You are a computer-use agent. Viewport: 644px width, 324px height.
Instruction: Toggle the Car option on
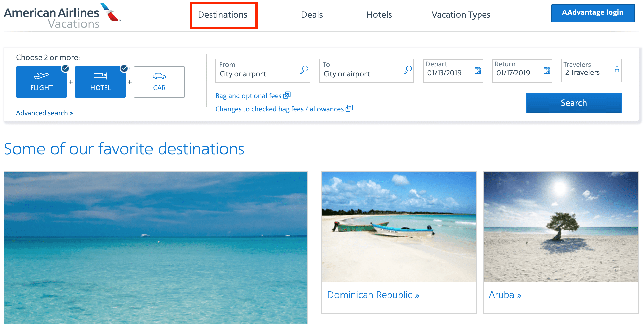159,82
